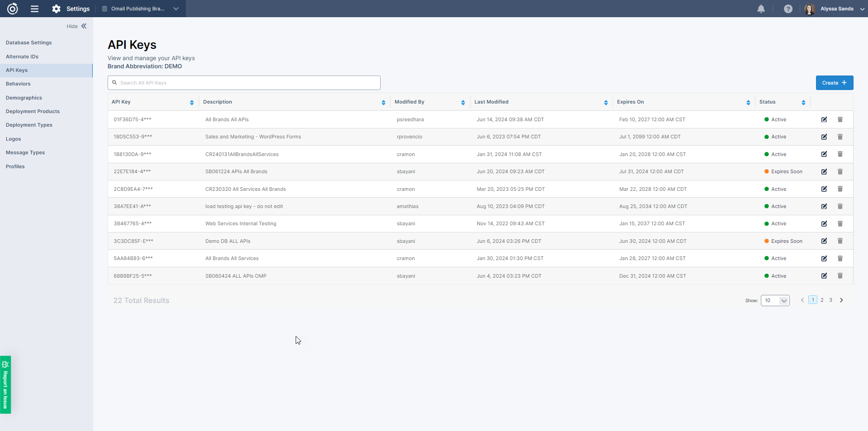The height and width of the screenshot is (431, 868).
Task: Sort table by API Key column
Action: pos(192,103)
